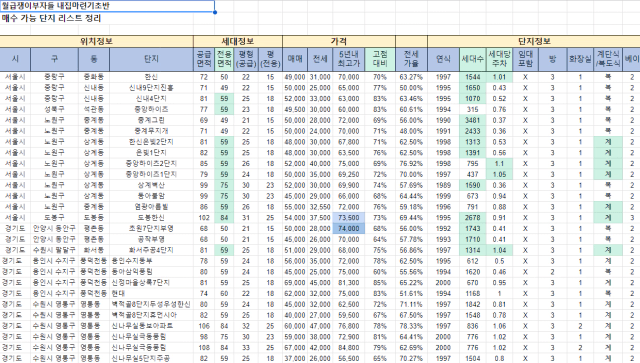Click the 수원시 팔달구 district cell

pos(54,250)
